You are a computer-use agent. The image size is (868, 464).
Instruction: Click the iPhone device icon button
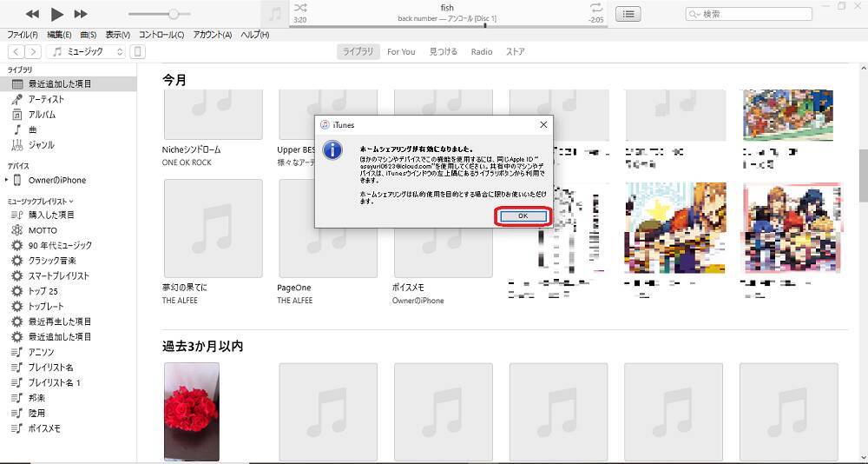pos(137,51)
